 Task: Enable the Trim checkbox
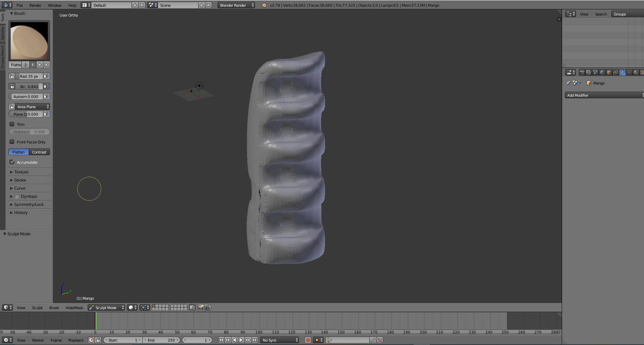pos(12,124)
